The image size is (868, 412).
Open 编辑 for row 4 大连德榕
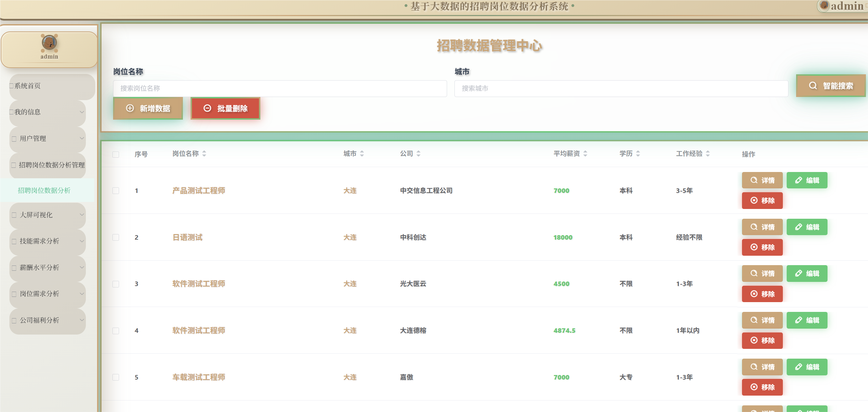(x=807, y=320)
